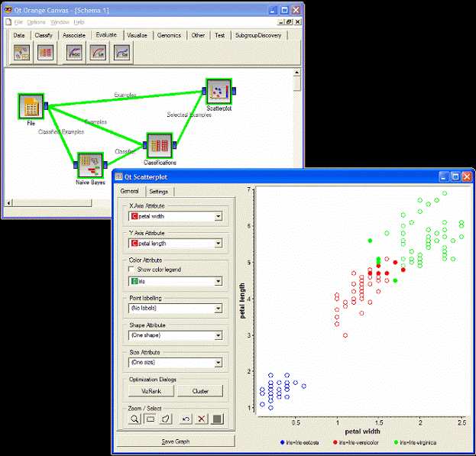476x456 pixels.
Task: Select the Naive Bayes widget node
Action: click(90, 163)
